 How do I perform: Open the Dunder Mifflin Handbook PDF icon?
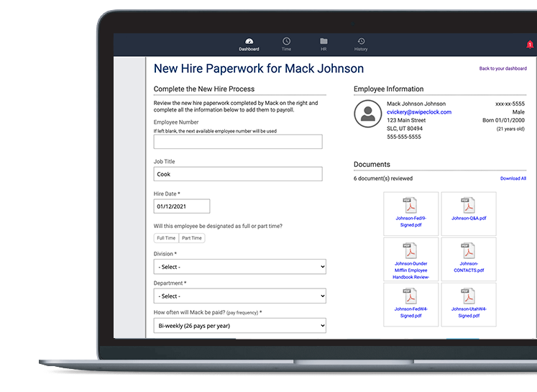(410, 250)
